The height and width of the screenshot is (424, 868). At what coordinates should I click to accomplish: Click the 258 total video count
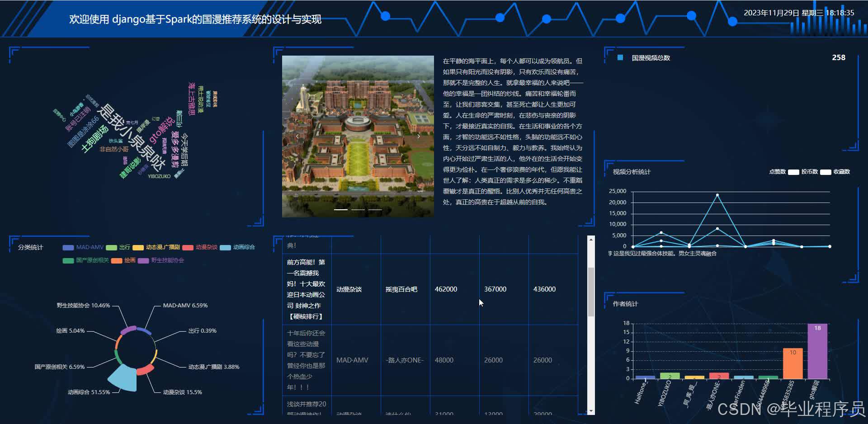(839, 57)
